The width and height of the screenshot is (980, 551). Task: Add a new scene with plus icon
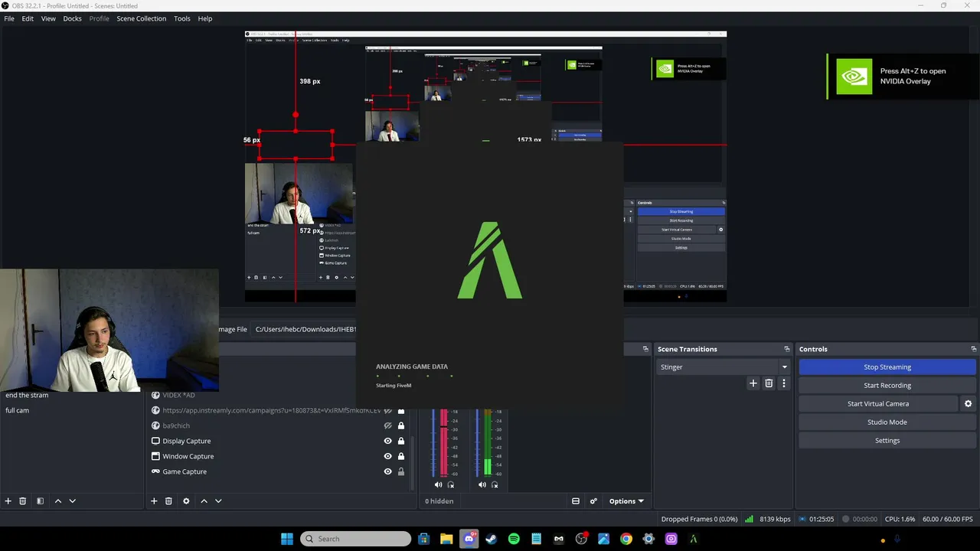pyautogui.click(x=8, y=501)
